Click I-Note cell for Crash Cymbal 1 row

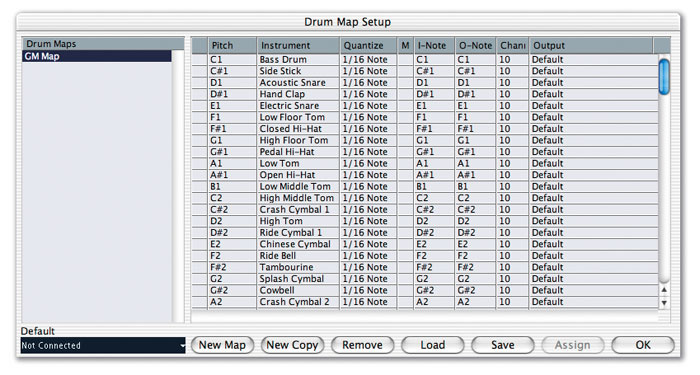(x=434, y=210)
